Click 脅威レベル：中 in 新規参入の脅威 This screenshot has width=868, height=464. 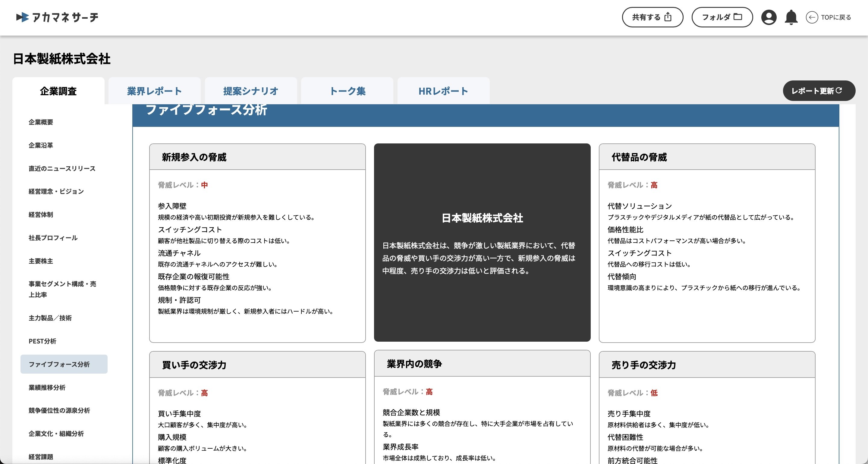coord(183,185)
